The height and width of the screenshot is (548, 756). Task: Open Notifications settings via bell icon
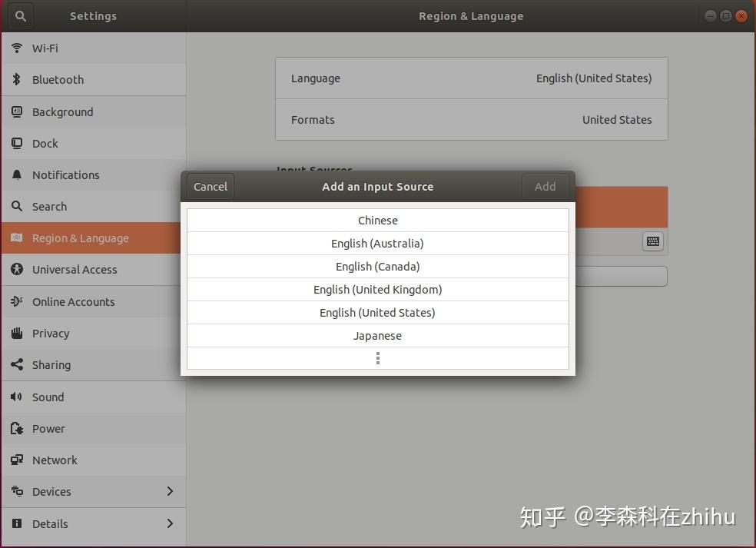[x=16, y=175]
